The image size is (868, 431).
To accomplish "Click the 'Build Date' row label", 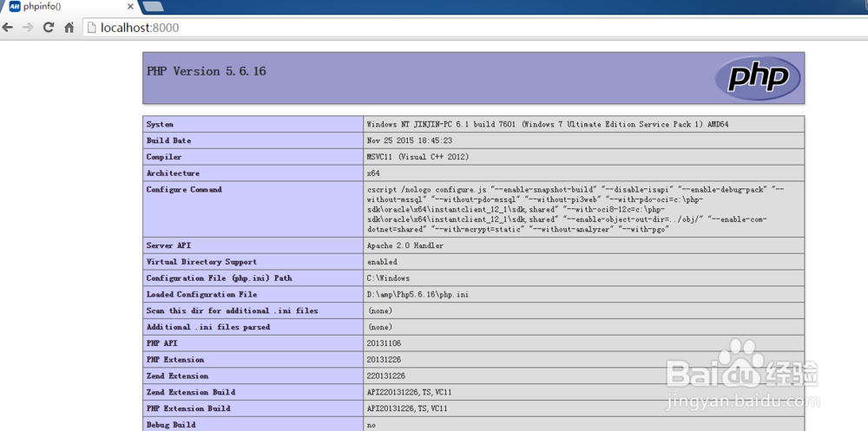I will [168, 140].
